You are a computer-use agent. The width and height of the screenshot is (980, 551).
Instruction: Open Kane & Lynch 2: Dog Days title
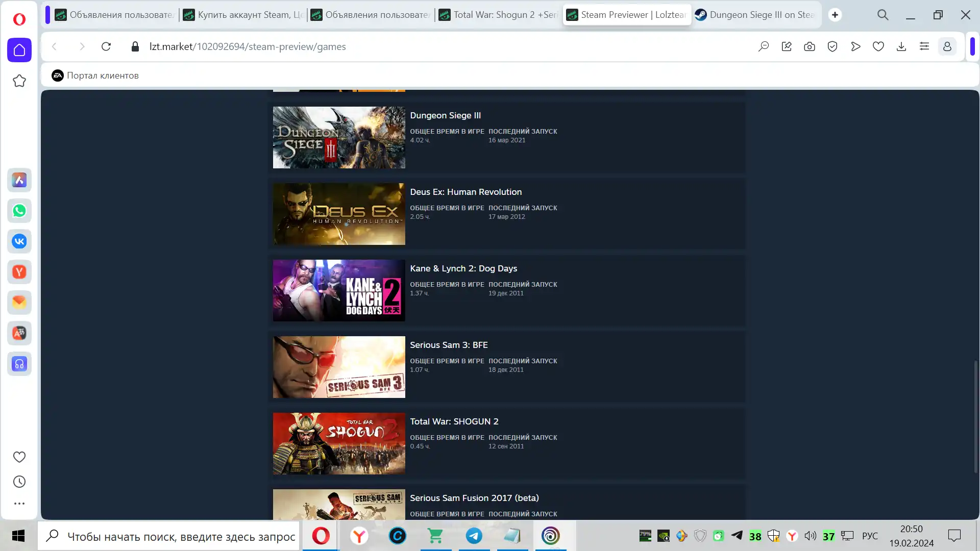(x=463, y=268)
